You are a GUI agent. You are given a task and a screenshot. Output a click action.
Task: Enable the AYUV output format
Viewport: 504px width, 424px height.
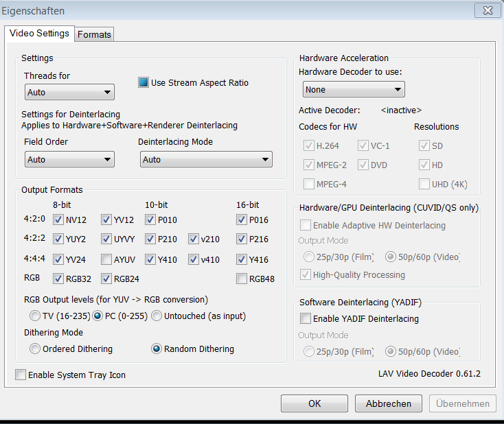pos(106,259)
